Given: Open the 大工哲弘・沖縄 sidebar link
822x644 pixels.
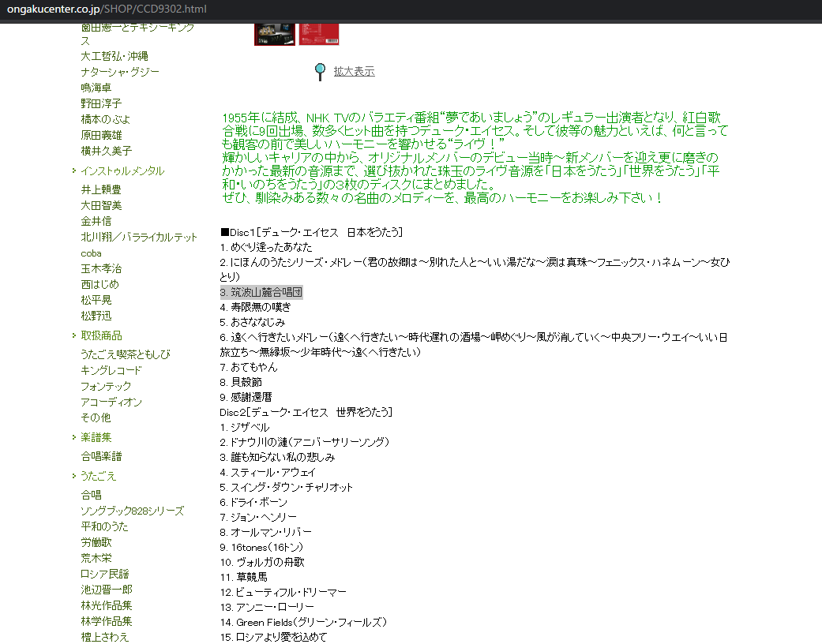Looking at the screenshot, I should (x=114, y=56).
